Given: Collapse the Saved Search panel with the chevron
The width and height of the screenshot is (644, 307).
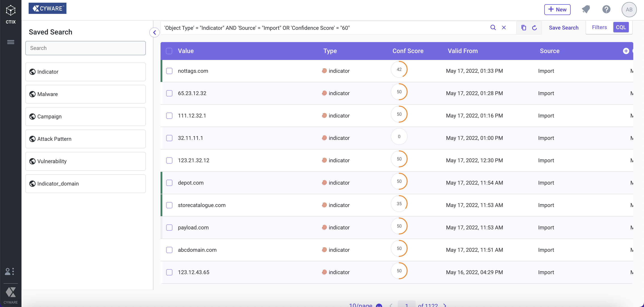Looking at the screenshot, I should 155,32.
